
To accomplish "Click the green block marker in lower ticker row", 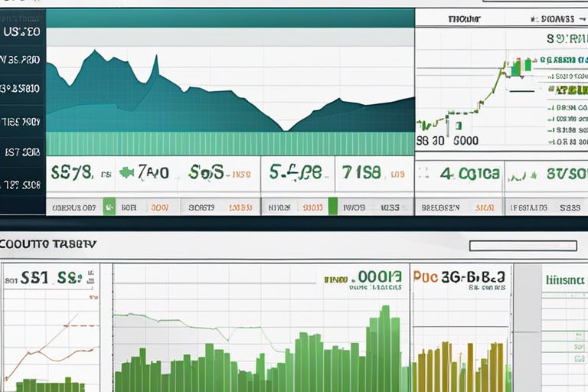I will (x=332, y=206).
